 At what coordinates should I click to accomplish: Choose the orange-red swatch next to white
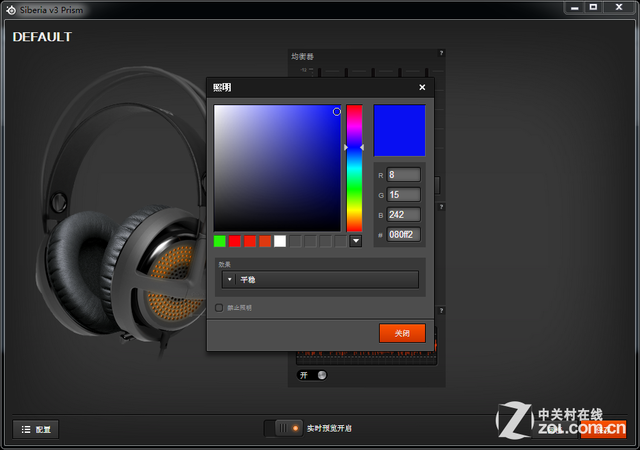(x=265, y=241)
